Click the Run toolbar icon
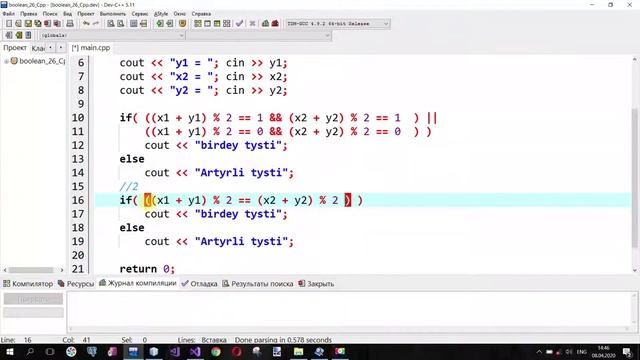Viewport: 640px width, 360px height. (x=207, y=24)
